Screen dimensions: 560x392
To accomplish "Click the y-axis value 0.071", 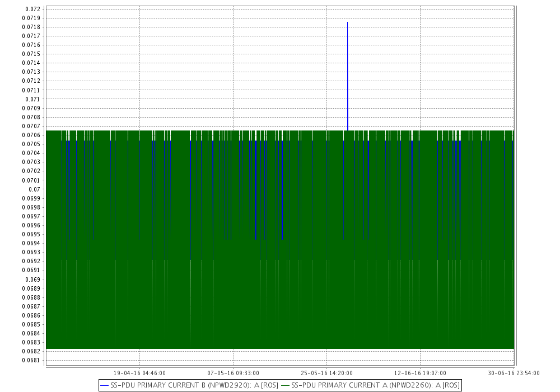I will coord(32,99).
